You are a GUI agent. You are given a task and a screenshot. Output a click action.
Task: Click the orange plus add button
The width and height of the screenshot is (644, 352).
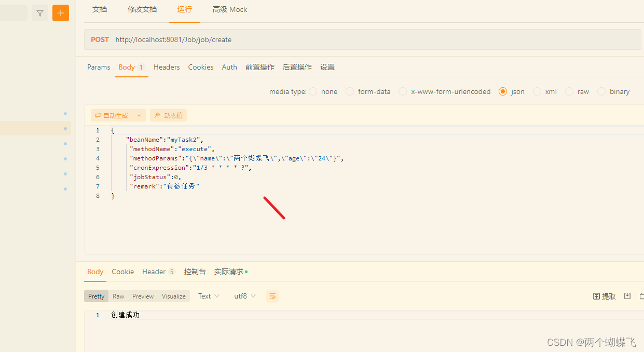coord(61,13)
